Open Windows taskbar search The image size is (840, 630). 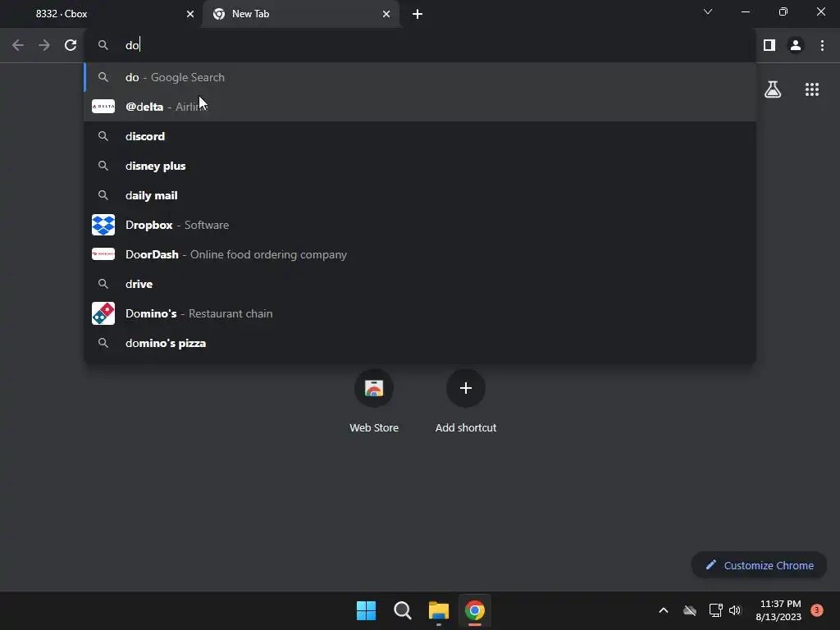402,610
